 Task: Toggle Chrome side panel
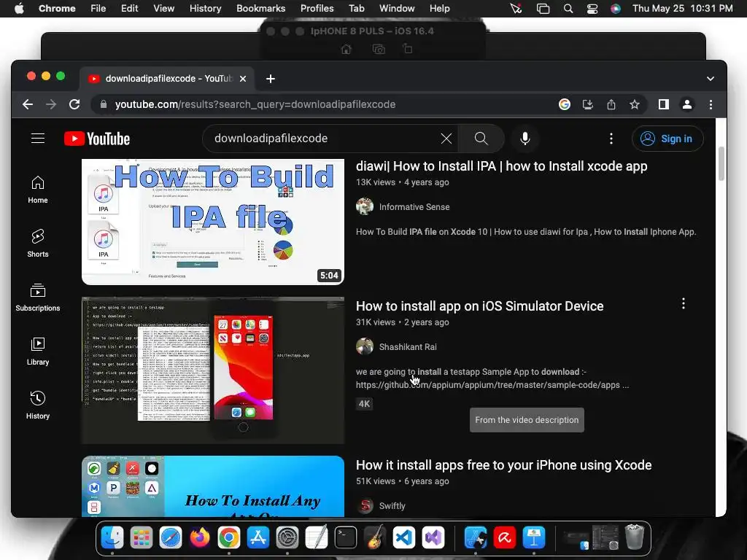664,104
